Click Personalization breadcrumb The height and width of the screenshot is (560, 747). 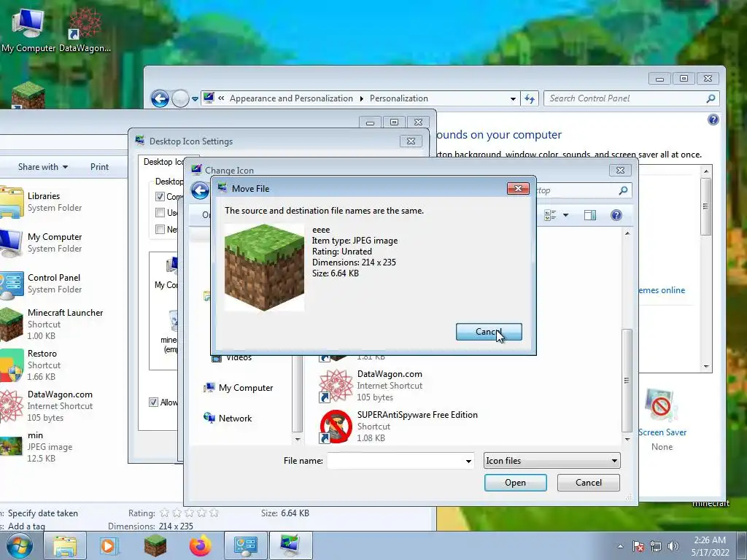(399, 98)
